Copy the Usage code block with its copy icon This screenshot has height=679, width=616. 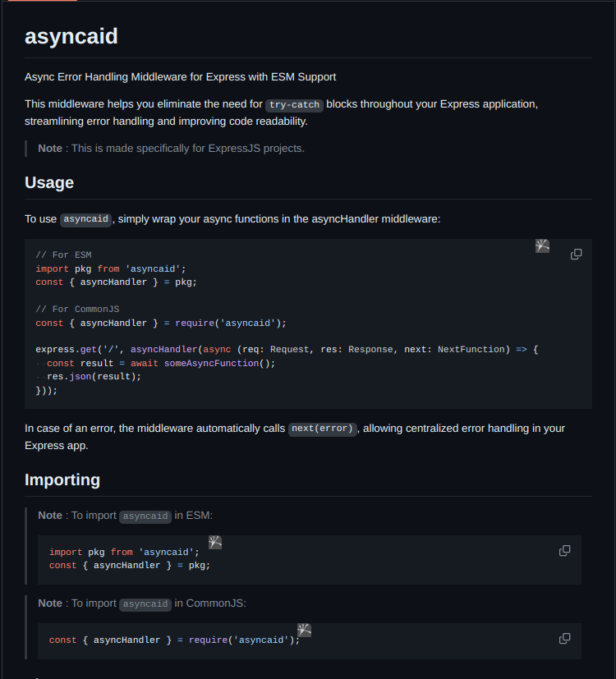(576, 255)
